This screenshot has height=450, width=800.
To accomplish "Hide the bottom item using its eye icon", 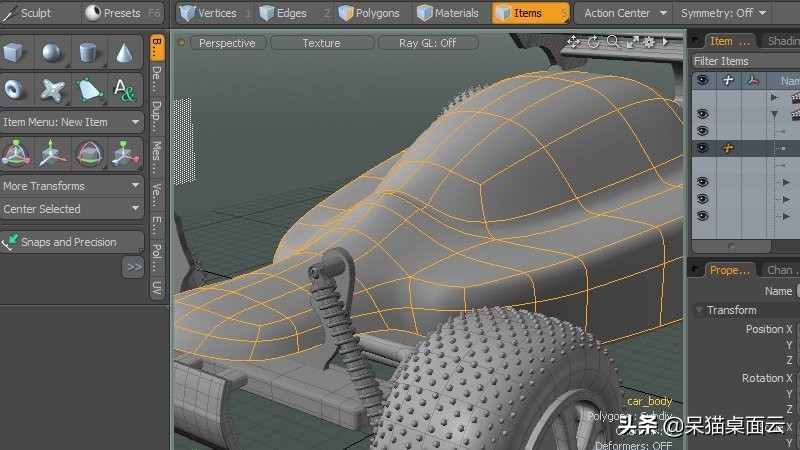I will [702, 215].
